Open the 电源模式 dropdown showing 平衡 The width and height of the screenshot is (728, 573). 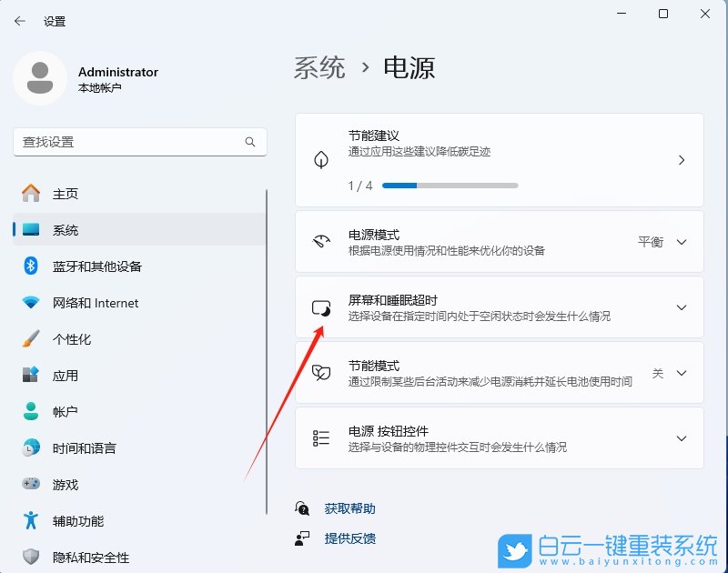682,242
